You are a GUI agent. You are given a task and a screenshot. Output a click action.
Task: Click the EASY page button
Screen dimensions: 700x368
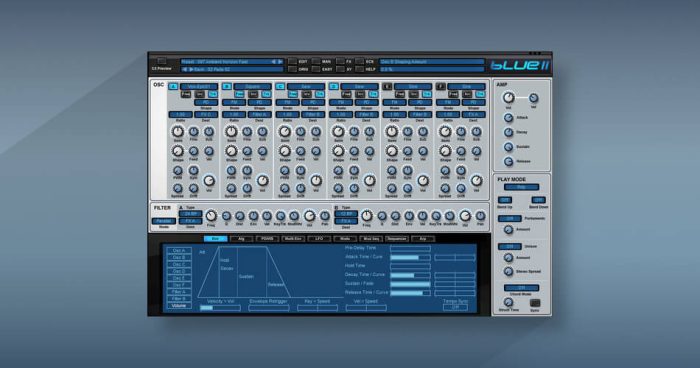click(x=317, y=69)
